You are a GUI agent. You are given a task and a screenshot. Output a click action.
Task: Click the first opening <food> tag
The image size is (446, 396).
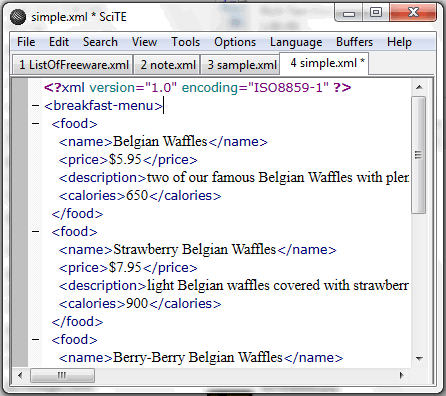pos(74,124)
